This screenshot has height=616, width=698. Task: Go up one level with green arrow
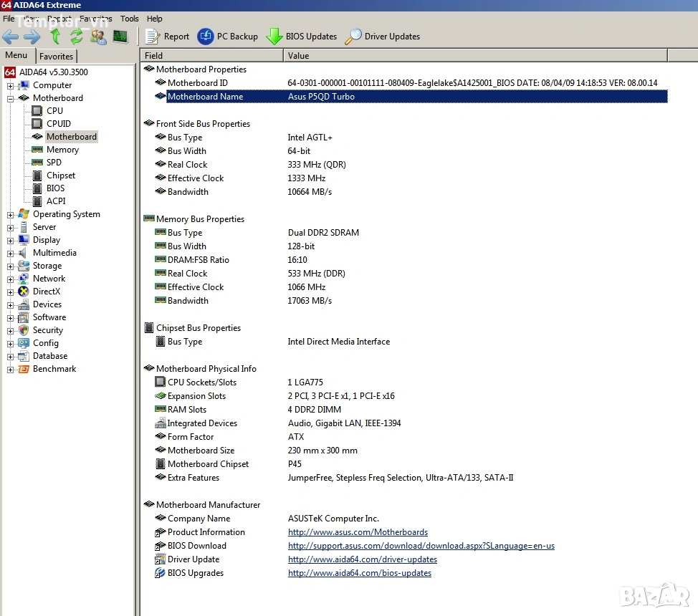point(55,37)
